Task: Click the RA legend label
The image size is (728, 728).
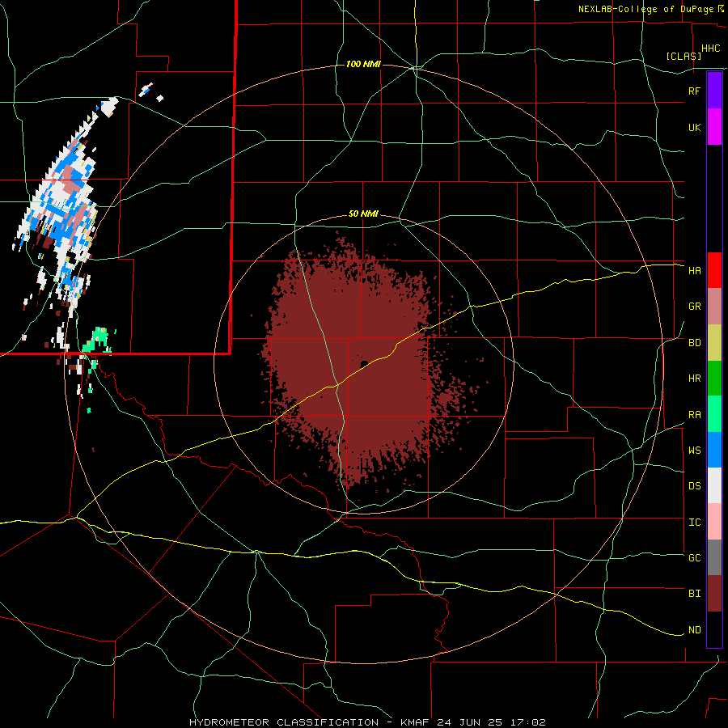Action: [x=694, y=415]
